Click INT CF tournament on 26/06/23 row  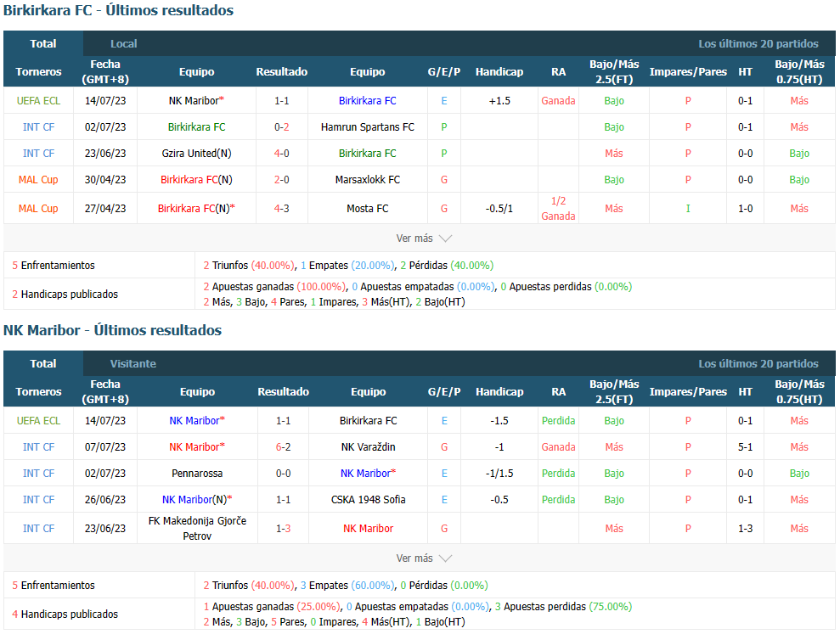(x=38, y=499)
